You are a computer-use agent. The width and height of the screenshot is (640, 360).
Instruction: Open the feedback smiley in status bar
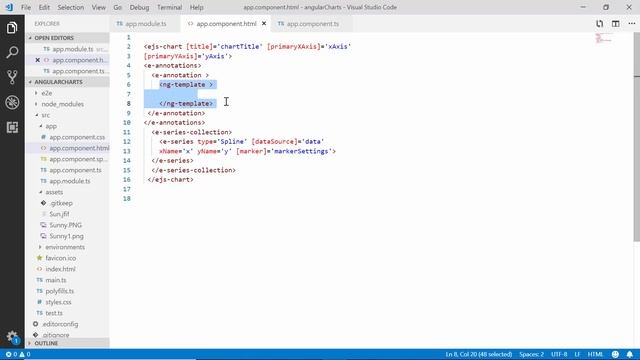pyautogui.click(x=615, y=354)
